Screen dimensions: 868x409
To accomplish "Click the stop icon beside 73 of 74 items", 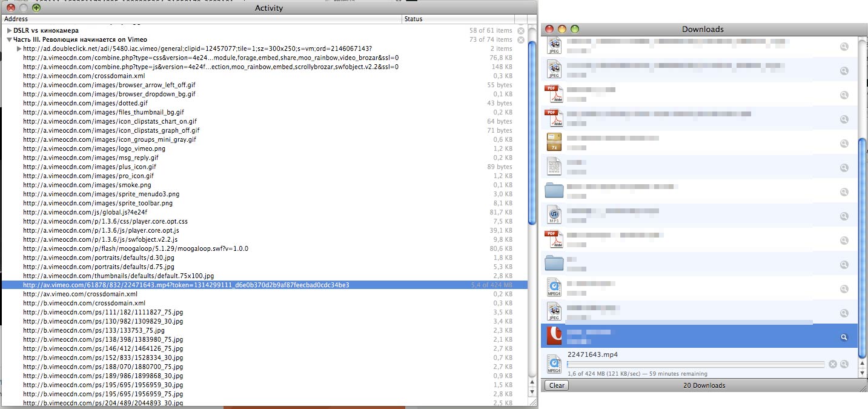I will coord(520,39).
